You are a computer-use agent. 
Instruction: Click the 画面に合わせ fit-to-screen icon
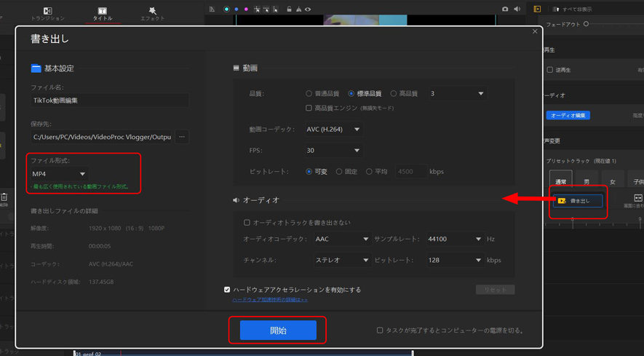pyautogui.click(x=637, y=199)
